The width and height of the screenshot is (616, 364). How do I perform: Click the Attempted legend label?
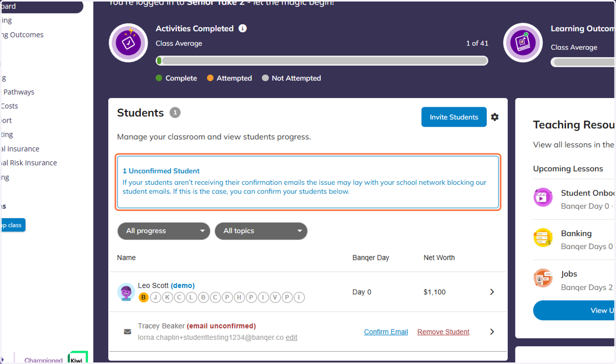pos(234,79)
